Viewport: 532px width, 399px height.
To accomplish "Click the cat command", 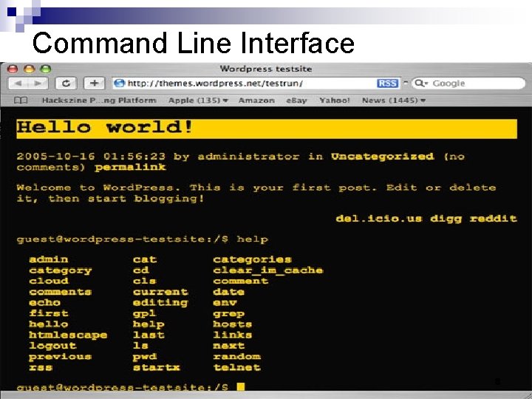I will [x=145, y=259].
